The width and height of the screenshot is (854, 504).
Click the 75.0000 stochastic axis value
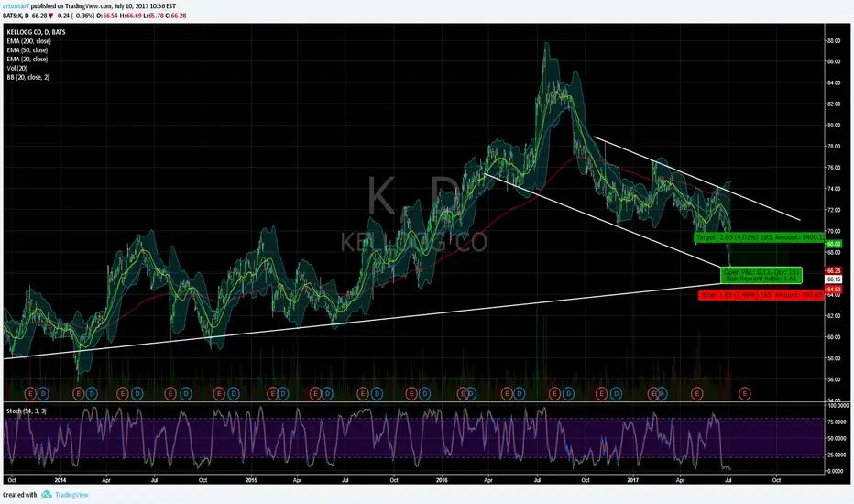(838, 422)
